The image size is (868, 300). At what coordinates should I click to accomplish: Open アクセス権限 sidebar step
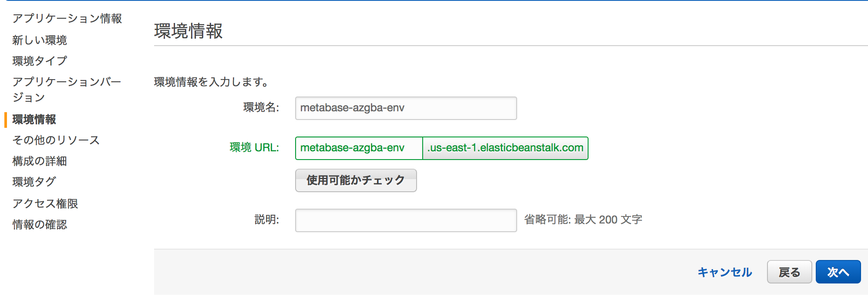(x=45, y=203)
